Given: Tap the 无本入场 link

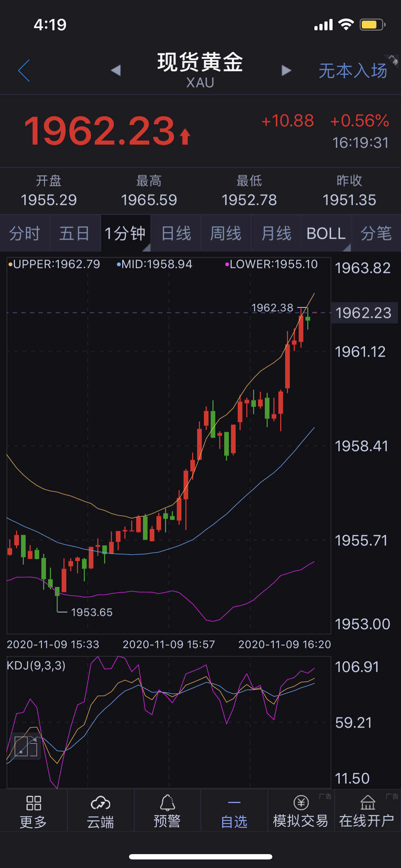Looking at the screenshot, I should click(353, 71).
